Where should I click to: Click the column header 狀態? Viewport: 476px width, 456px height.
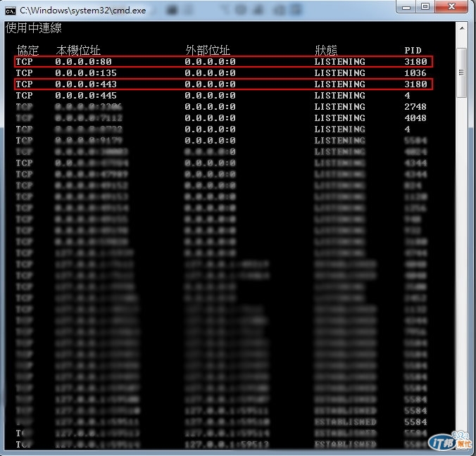[326, 51]
